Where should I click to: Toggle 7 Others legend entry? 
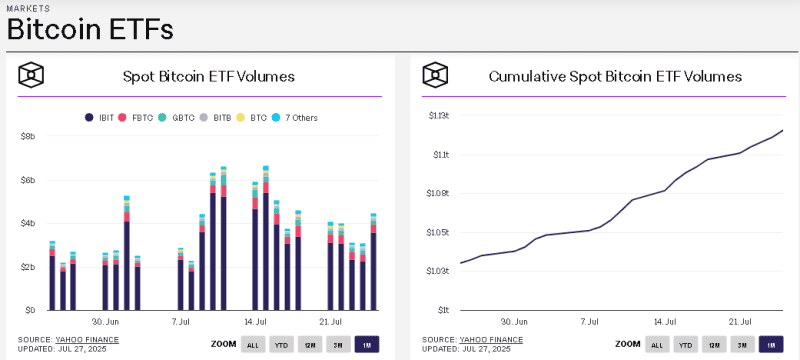click(x=296, y=118)
